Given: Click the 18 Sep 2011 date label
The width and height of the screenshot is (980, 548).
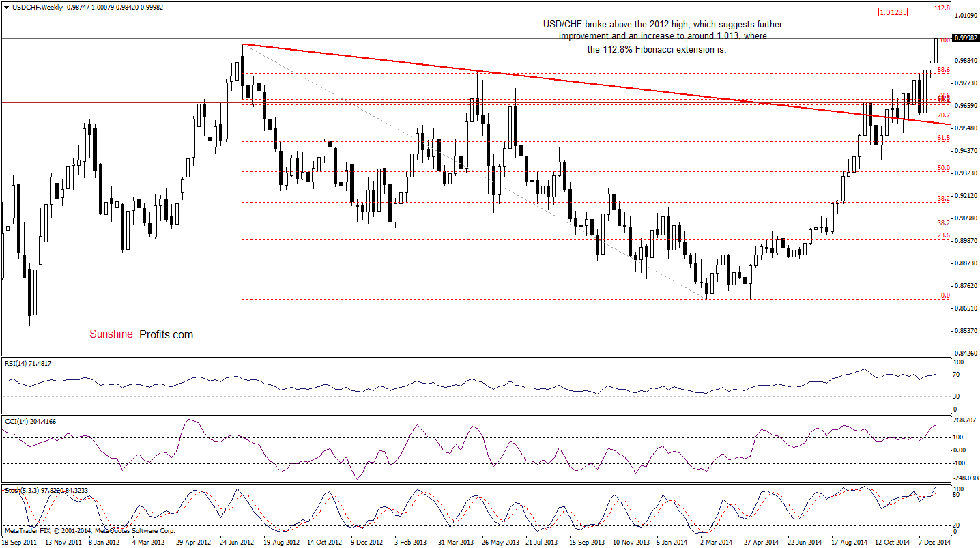Looking at the screenshot, I should pyautogui.click(x=19, y=542).
